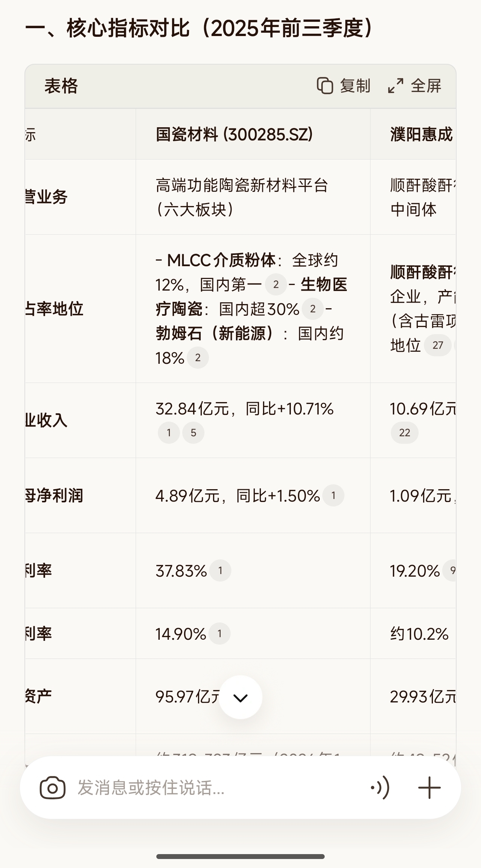Open citation 2 after 国内第一
The image size is (481, 868).
(x=276, y=285)
